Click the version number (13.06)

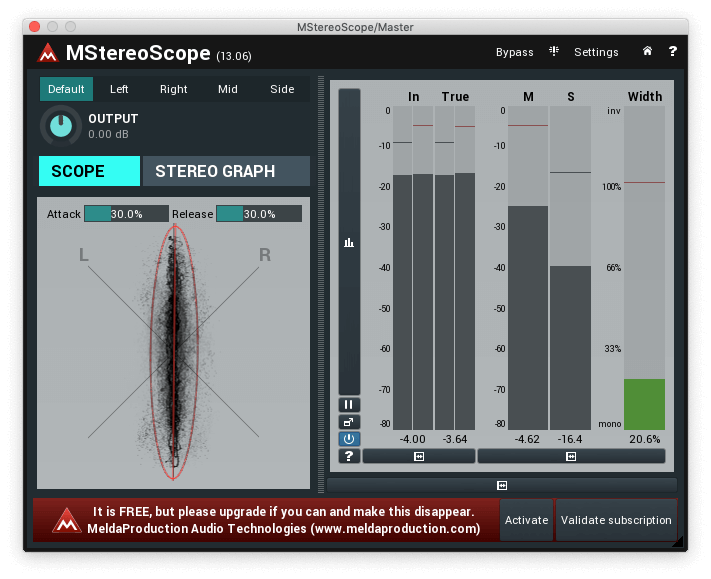(234, 56)
